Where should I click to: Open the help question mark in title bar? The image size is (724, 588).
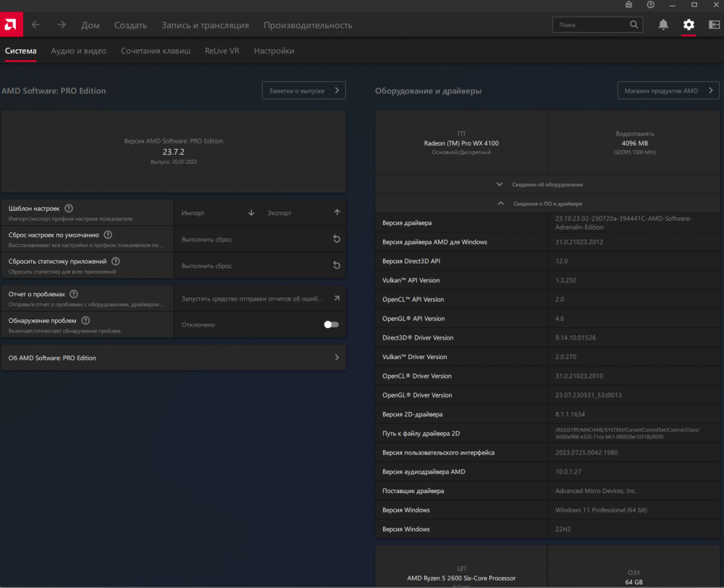[x=650, y=4]
